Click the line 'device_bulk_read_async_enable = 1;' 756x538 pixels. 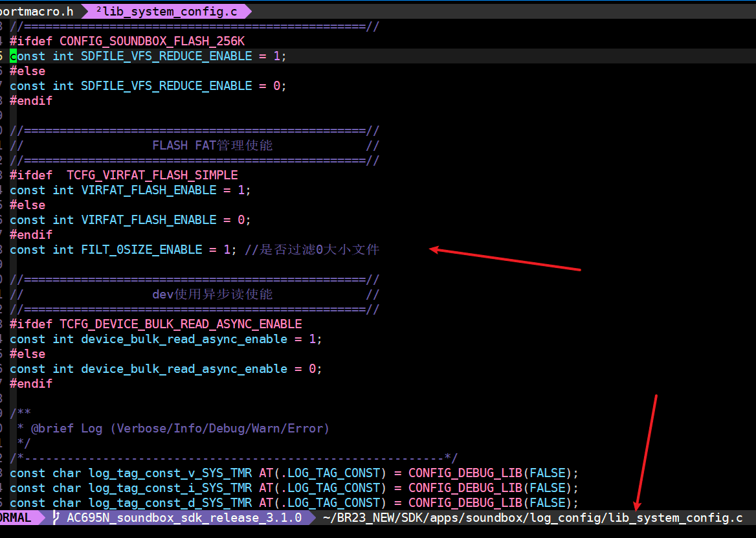coord(166,339)
